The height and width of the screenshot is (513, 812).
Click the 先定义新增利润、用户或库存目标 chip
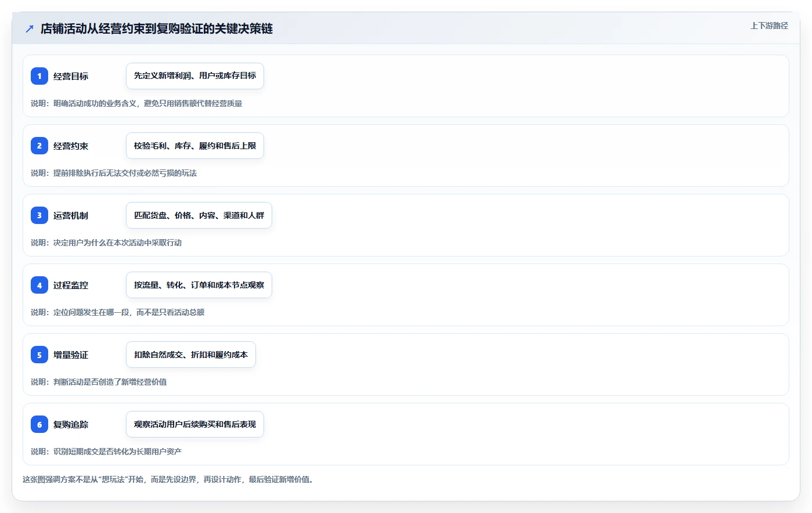(x=195, y=76)
